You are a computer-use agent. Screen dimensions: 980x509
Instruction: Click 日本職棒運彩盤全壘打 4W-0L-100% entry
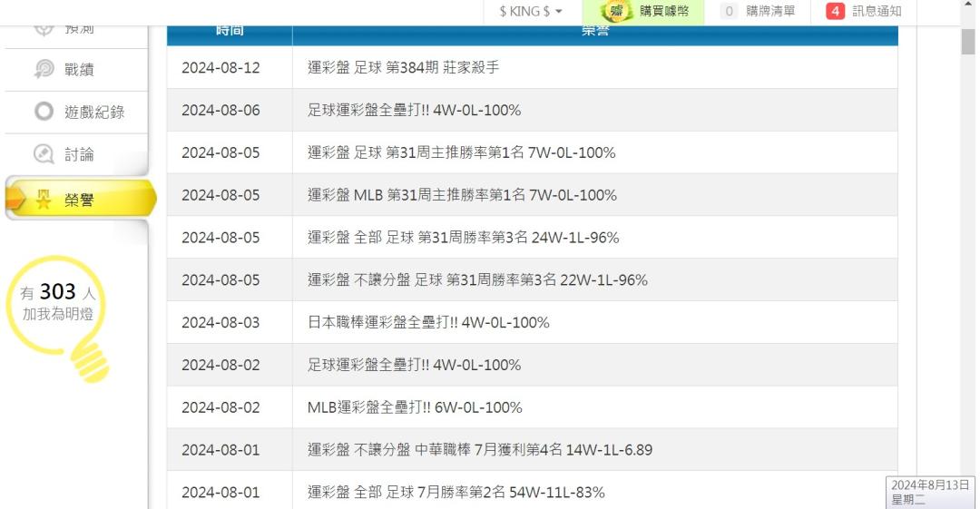(x=428, y=323)
